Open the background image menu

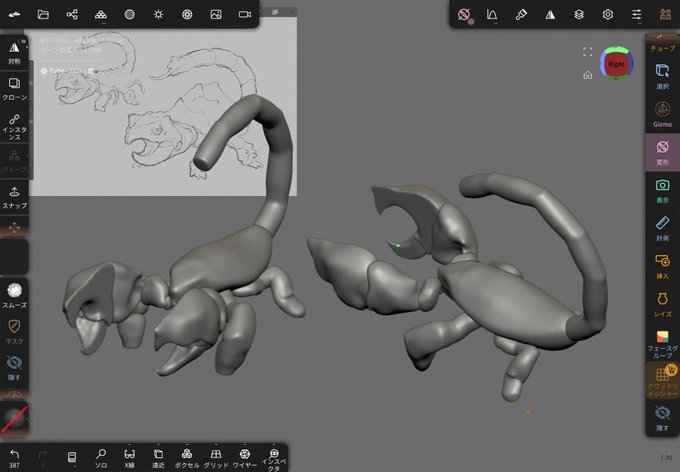[216, 15]
